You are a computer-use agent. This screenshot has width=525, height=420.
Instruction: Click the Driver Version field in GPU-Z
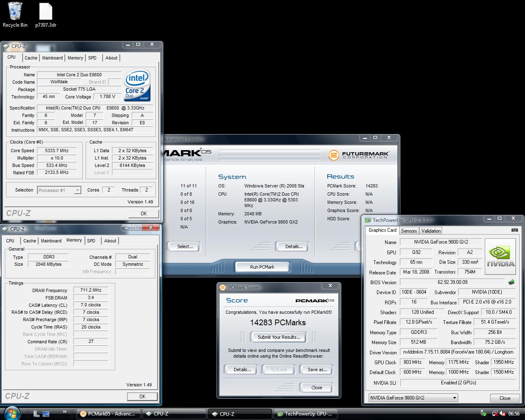tap(458, 352)
